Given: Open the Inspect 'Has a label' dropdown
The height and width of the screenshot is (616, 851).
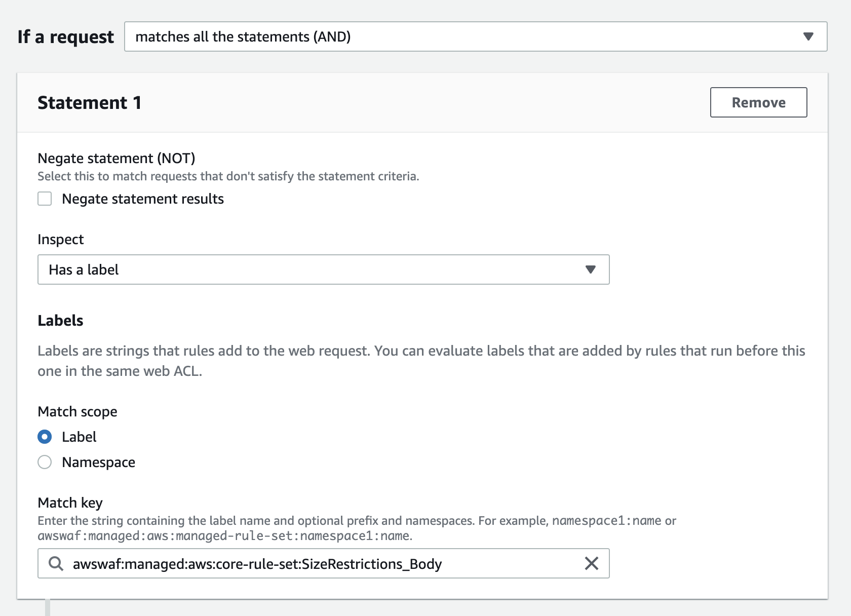Looking at the screenshot, I should point(323,269).
